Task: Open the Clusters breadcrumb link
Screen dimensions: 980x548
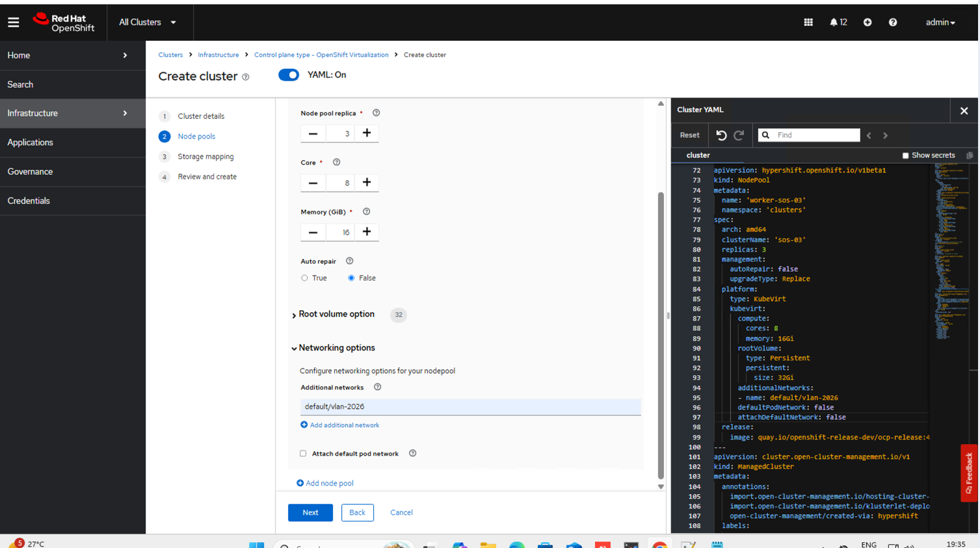Action: [x=170, y=55]
